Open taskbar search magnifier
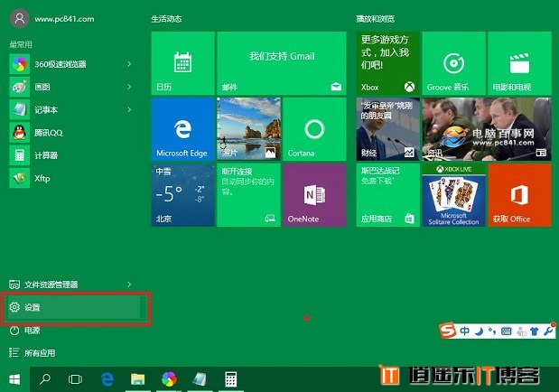The width and height of the screenshot is (559, 392). click(x=45, y=379)
